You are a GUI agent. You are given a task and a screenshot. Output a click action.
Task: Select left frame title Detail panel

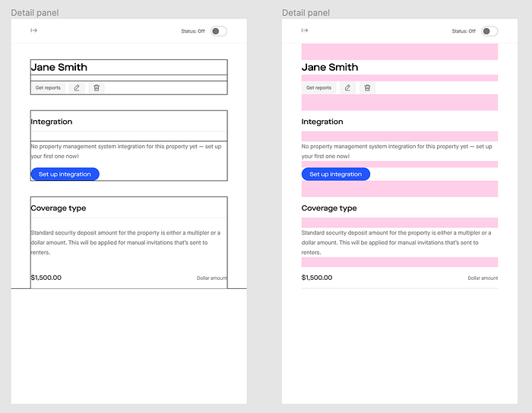click(x=35, y=13)
